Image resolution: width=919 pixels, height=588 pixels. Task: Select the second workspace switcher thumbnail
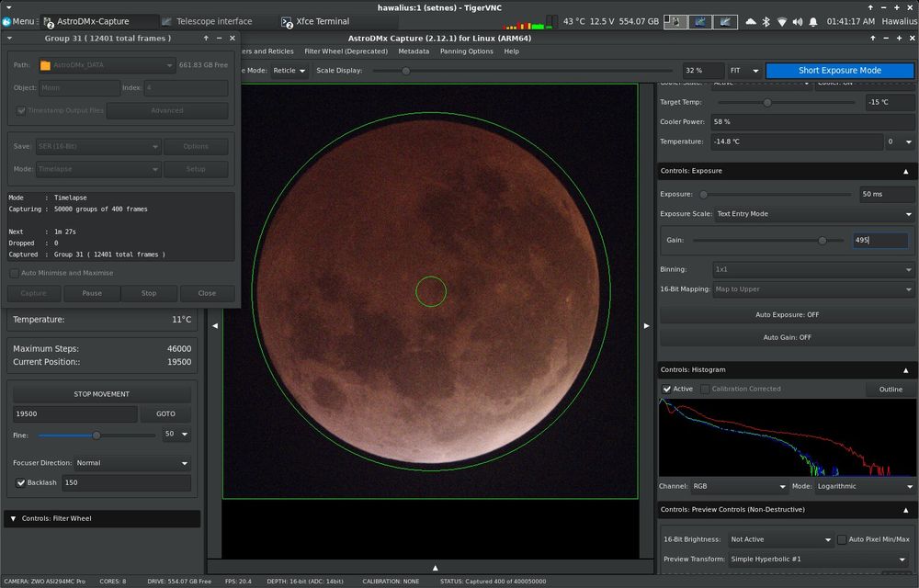pyautogui.click(x=700, y=22)
